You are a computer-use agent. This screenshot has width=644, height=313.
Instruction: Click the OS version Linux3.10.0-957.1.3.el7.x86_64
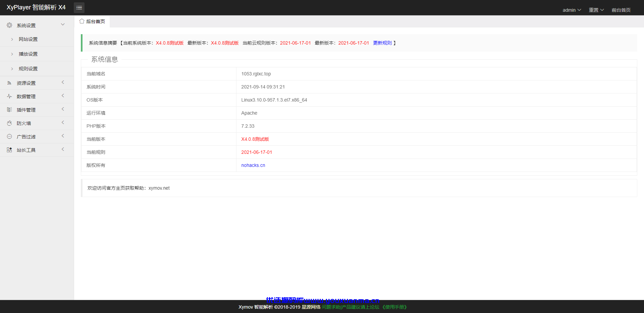coord(274,100)
